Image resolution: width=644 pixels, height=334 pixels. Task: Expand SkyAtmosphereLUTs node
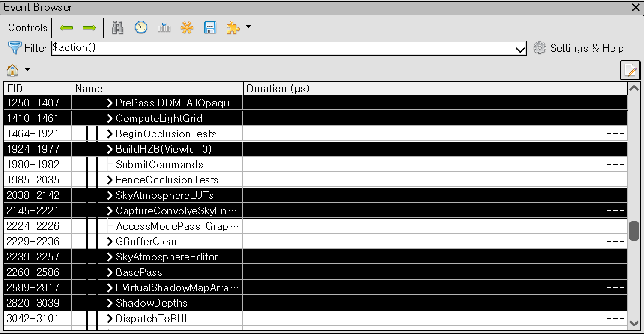coord(110,195)
